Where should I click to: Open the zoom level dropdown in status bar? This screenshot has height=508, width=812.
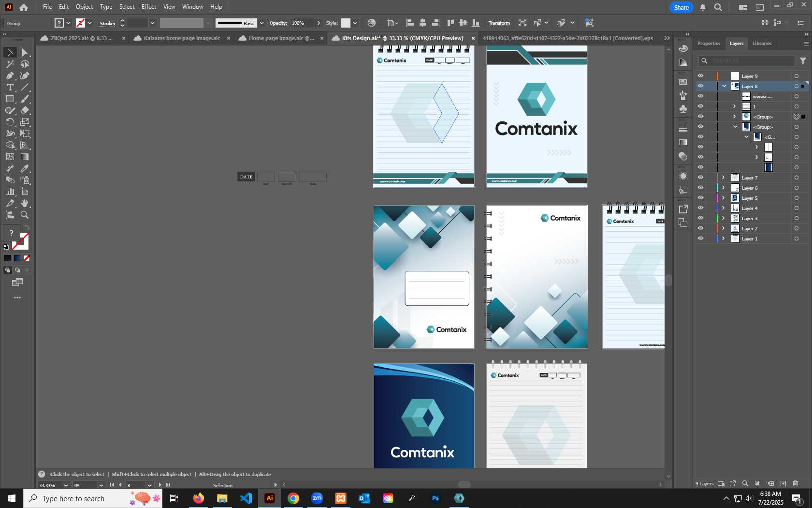pos(66,485)
